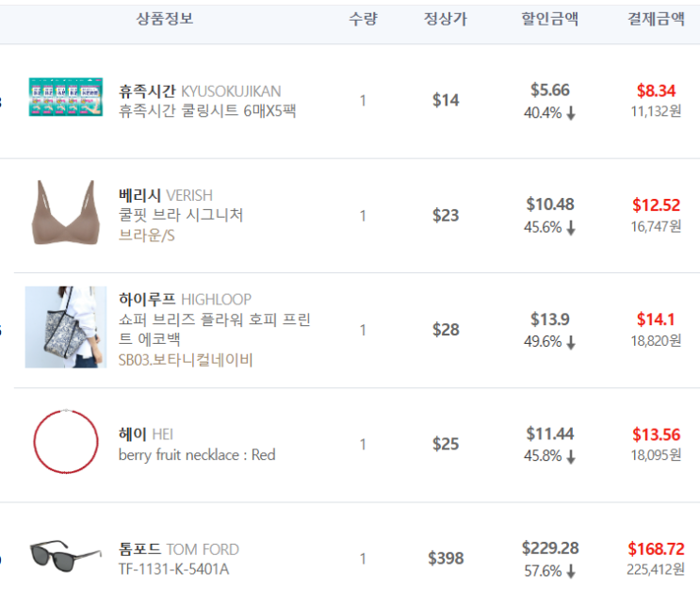Click the 휴족시간 KYUSOKUJIKAN brand name
Image resolution: width=700 pixels, height=605 pixels.
[200, 91]
